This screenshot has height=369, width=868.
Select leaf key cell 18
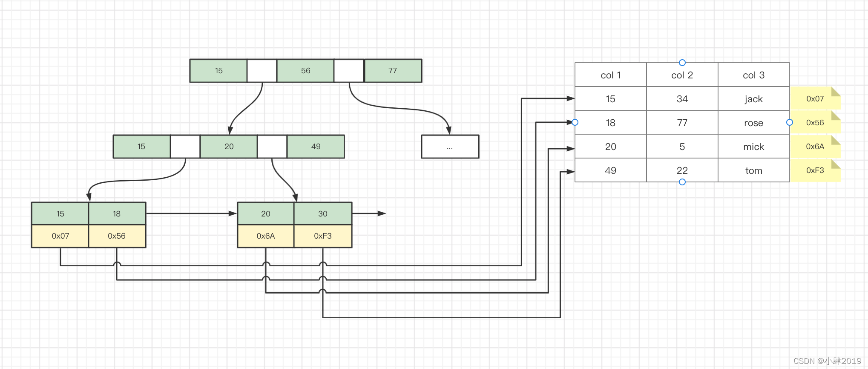[x=117, y=213]
